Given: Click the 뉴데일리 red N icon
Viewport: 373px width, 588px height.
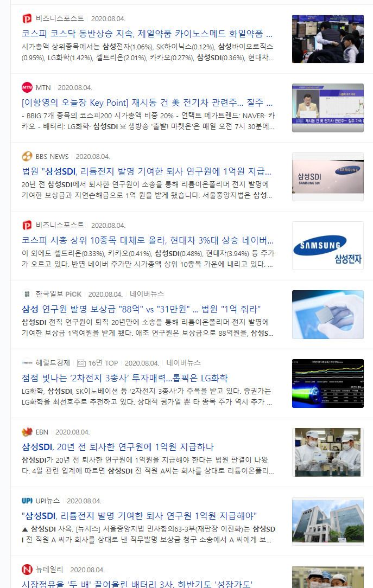Looking at the screenshot, I should point(27,570).
